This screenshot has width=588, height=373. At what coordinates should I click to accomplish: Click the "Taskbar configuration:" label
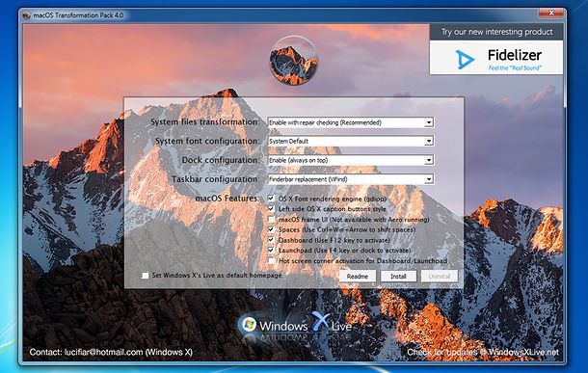click(x=215, y=179)
